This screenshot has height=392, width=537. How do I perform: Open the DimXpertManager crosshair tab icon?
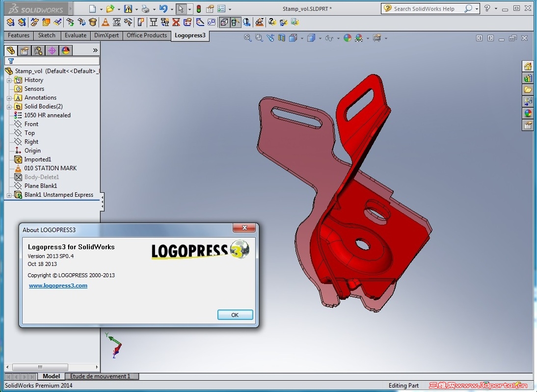(x=52, y=51)
